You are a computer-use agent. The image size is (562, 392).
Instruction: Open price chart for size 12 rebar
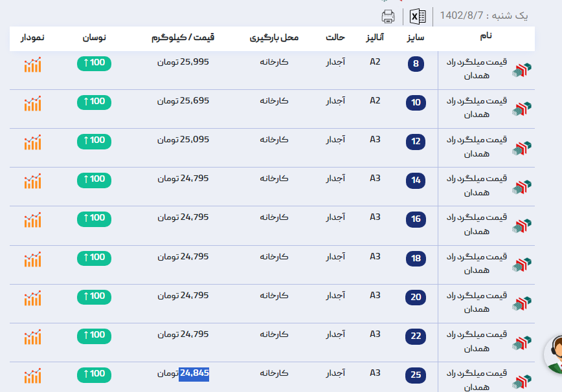[x=32, y=142]
